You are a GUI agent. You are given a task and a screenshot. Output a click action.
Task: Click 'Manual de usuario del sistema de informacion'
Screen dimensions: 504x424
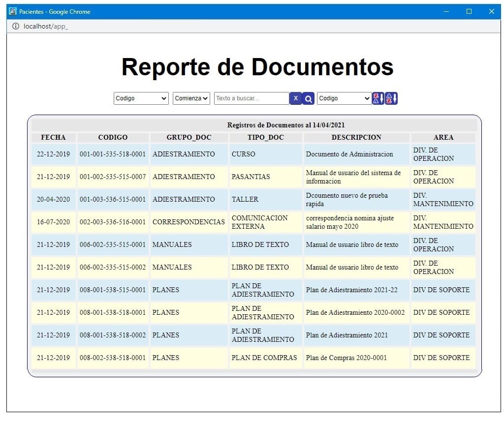pos(353,177)
